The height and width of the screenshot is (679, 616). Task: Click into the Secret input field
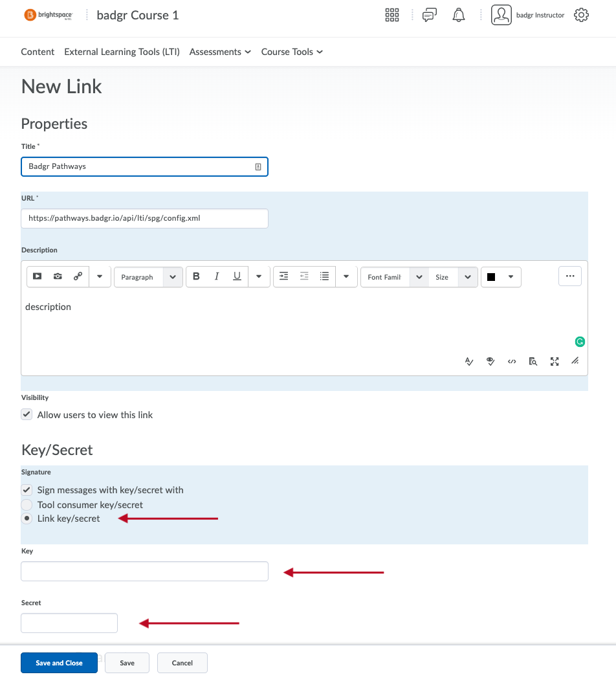[x=69, y=623]
